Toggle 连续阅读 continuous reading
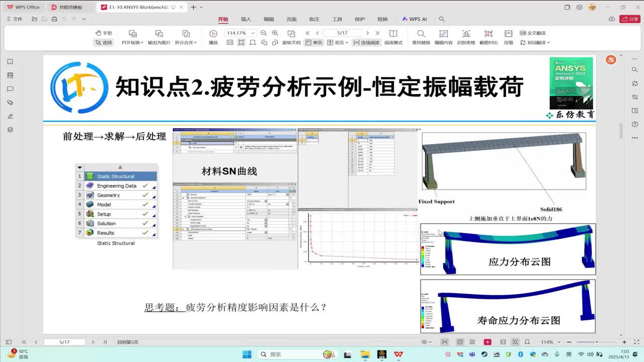The width and height of the screenshot is (644, 362). tap(366, 43)
